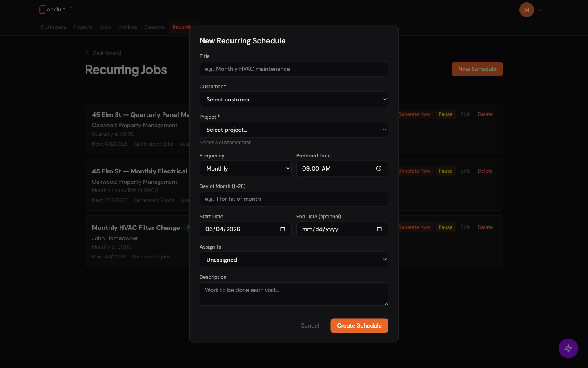Click the Start Date 05/04/2026 field
Image resolution: width=588 pixels, height=368 pixels.
(x=245, y=229)
